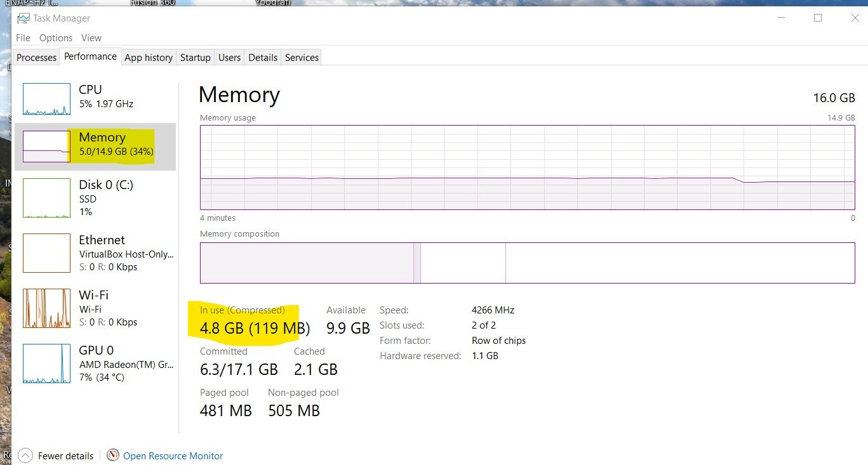The image size is (868, 465).
Task: Collapse view with Fewer details arrow
Action: (25, 455)
